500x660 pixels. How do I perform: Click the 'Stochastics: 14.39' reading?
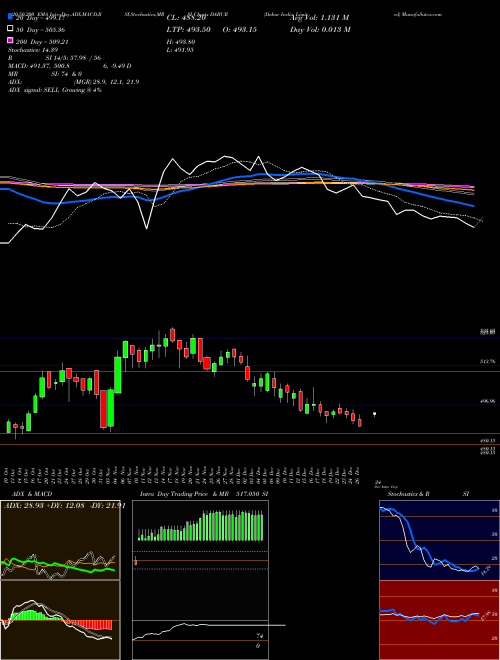(31, 50)
